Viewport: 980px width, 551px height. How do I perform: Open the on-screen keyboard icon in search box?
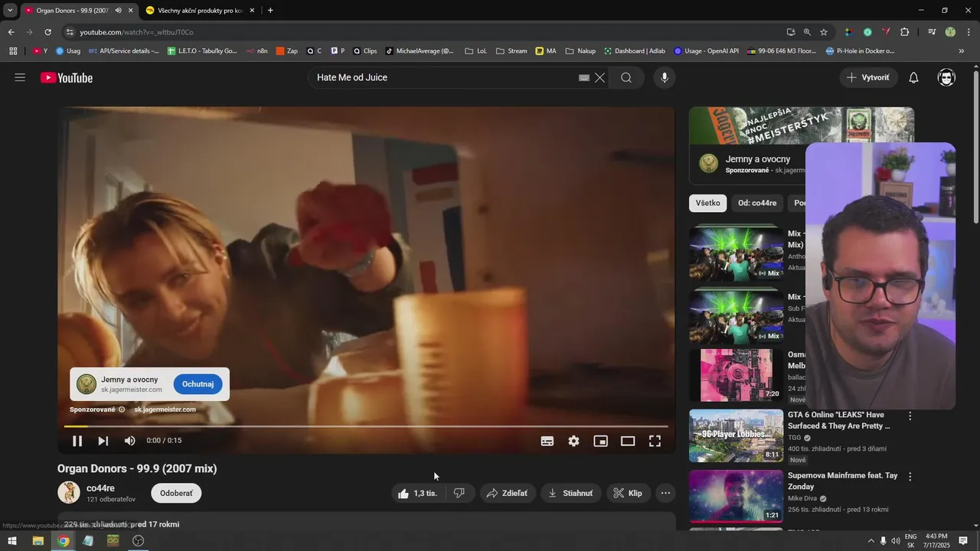tap(584, 77)
